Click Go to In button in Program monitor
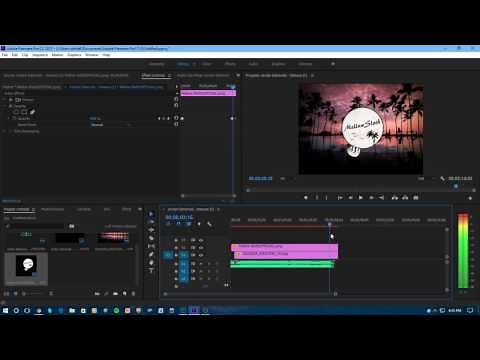 click(340, 198)
